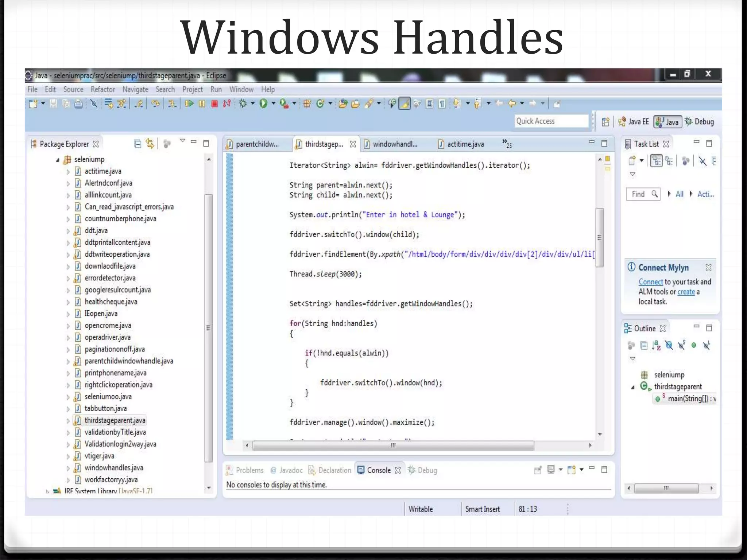
Task: Toggle Hide Local Types in Outline
Action: [x=707, y=345]
